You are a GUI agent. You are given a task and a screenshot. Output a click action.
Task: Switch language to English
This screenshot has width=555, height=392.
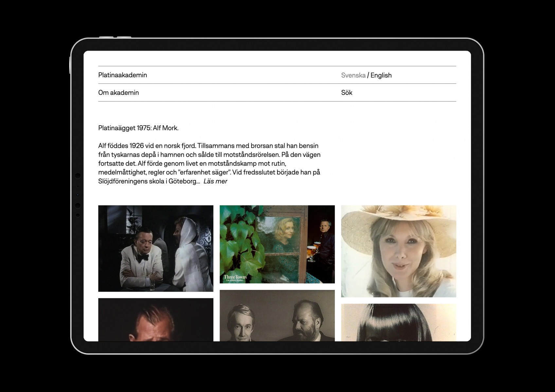click(x=381, y=75)
